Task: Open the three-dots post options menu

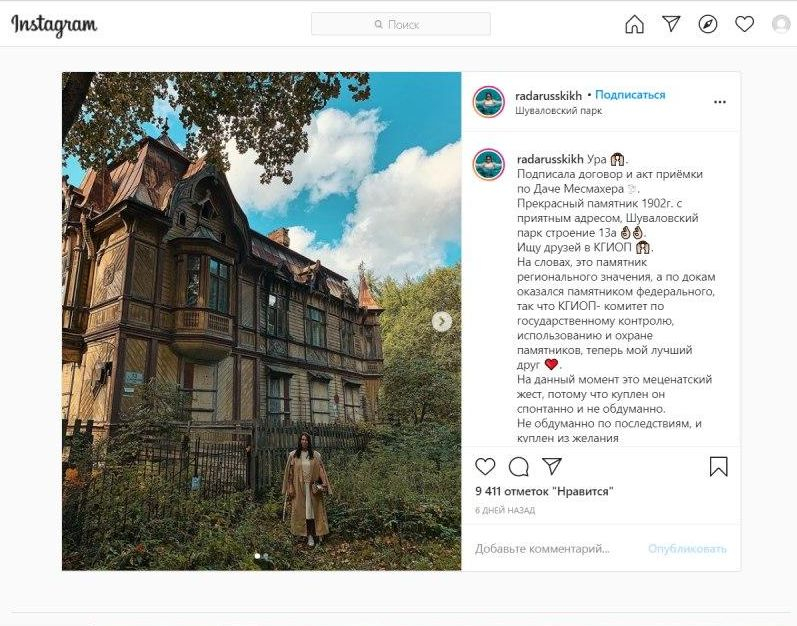Action: point(720,102)
